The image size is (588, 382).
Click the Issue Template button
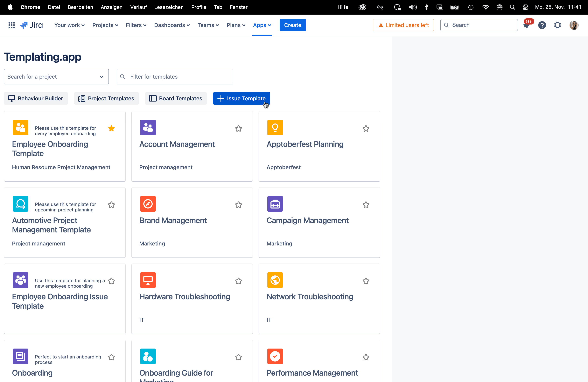click(241, 98)
